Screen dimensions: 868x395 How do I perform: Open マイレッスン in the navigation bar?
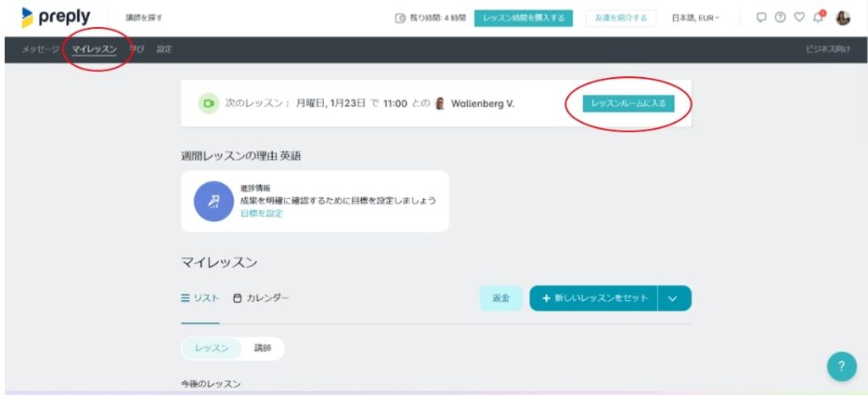pyautogui.click(x=94, y=49)
